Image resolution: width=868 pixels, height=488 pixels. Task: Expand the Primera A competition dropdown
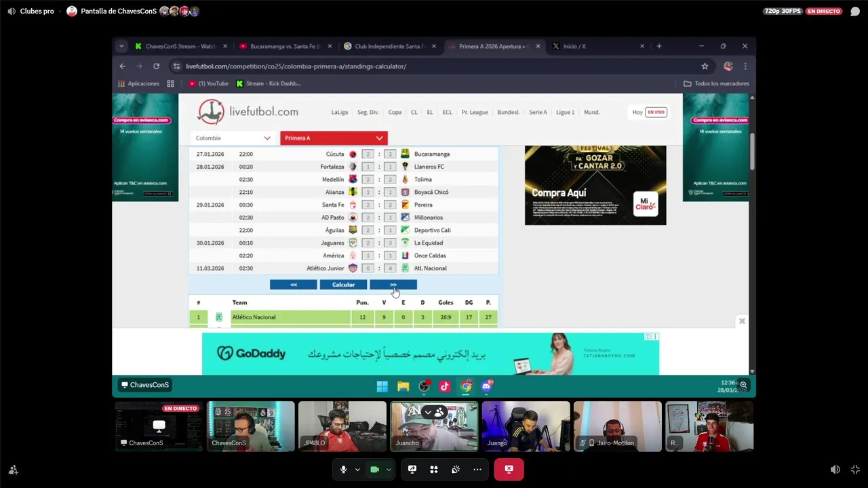click(334, 138)
